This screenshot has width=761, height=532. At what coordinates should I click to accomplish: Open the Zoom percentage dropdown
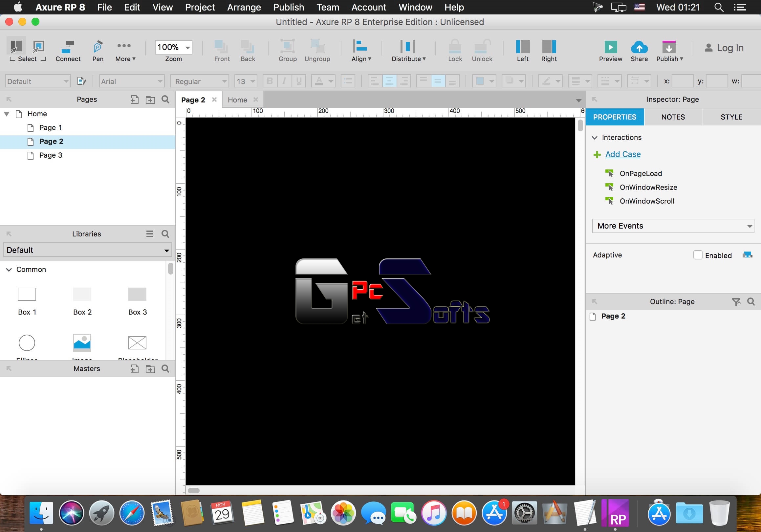173,47
